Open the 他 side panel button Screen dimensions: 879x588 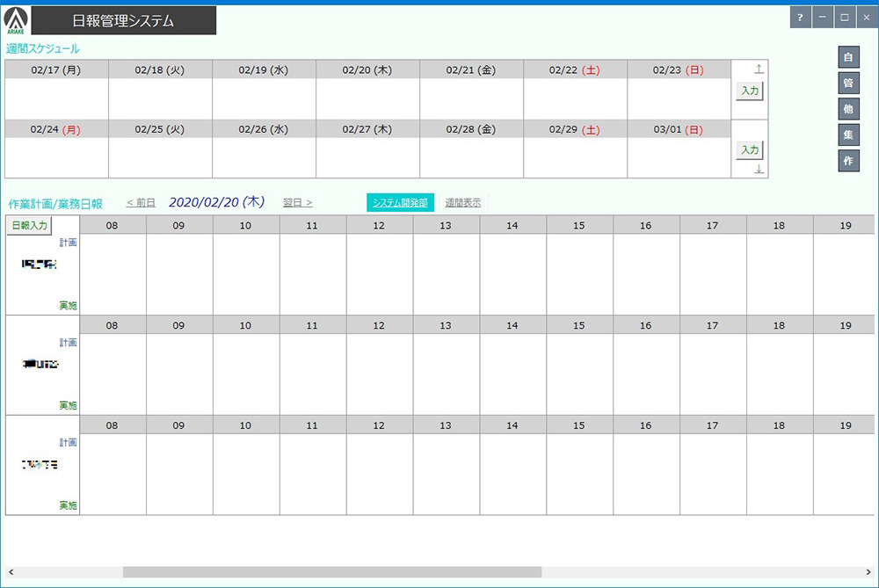coord(848,109)
